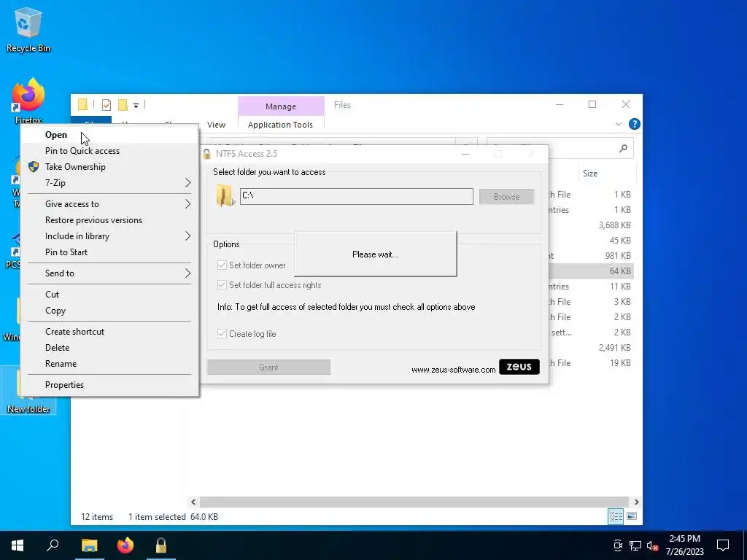Click the taskbar clock showing 2:45 PM

coord(684,545)
